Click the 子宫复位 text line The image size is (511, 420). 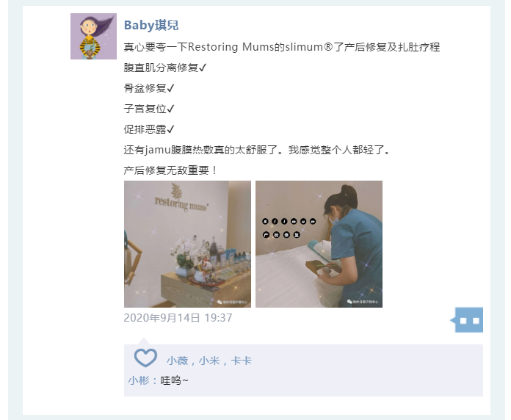[149, 109]
